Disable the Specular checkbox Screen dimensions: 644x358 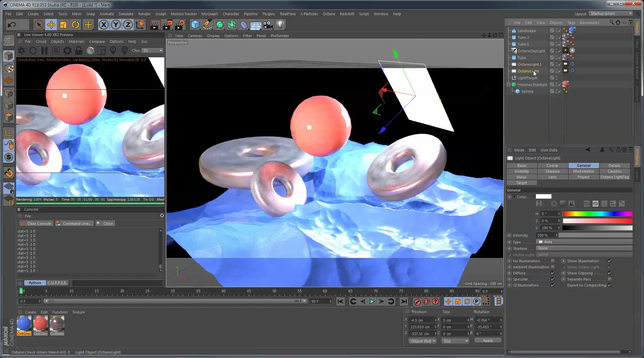click(553, 279)
